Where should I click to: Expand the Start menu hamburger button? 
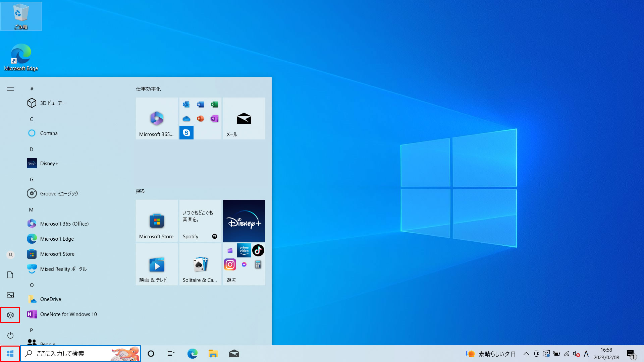click(x=10, y=89)
